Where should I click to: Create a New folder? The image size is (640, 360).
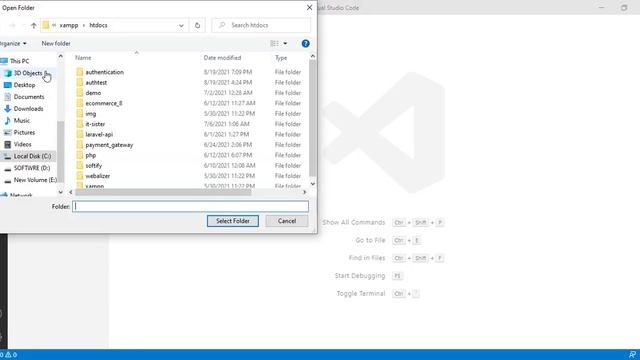56,43
